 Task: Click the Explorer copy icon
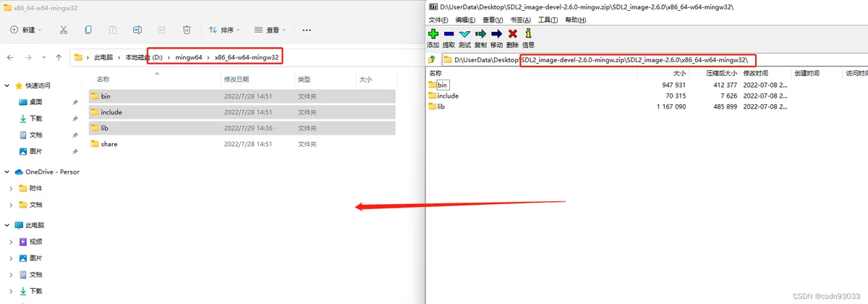click(88, 30)
